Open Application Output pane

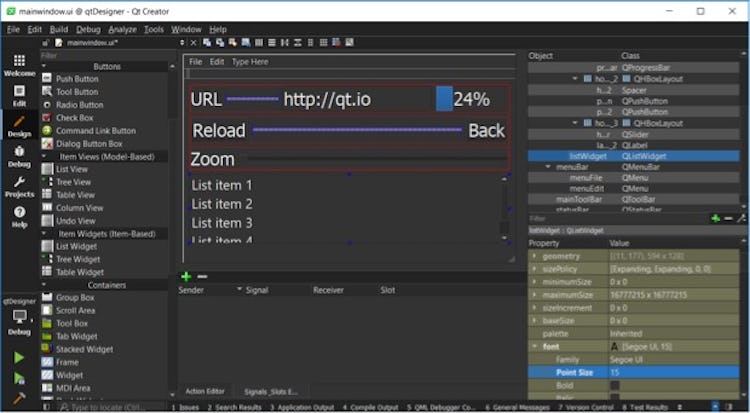coord(302,407)
